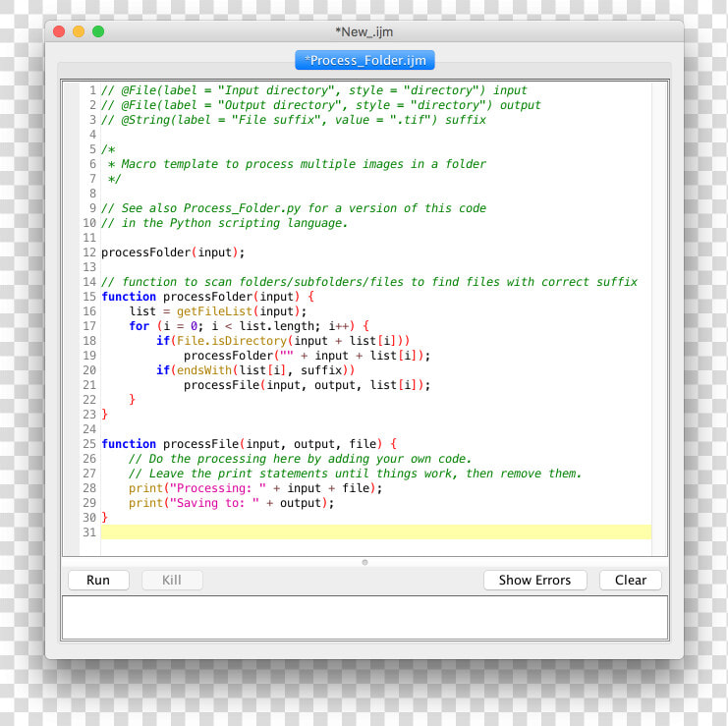Image resolution: width=728 pixels, height=726 pixels.
Task: Click 'processFile(input, output, list[i]);' on line 21
Action: [307, 385]
